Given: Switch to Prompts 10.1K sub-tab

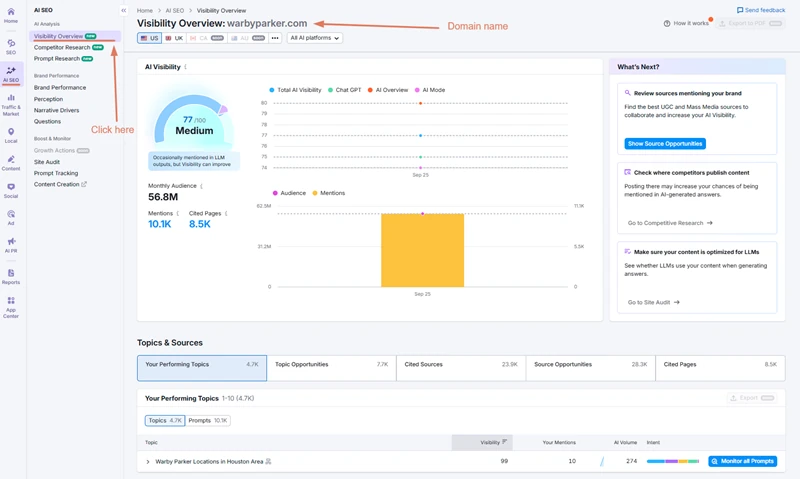Looking at the screenshot, I should (x=208, y=421).
